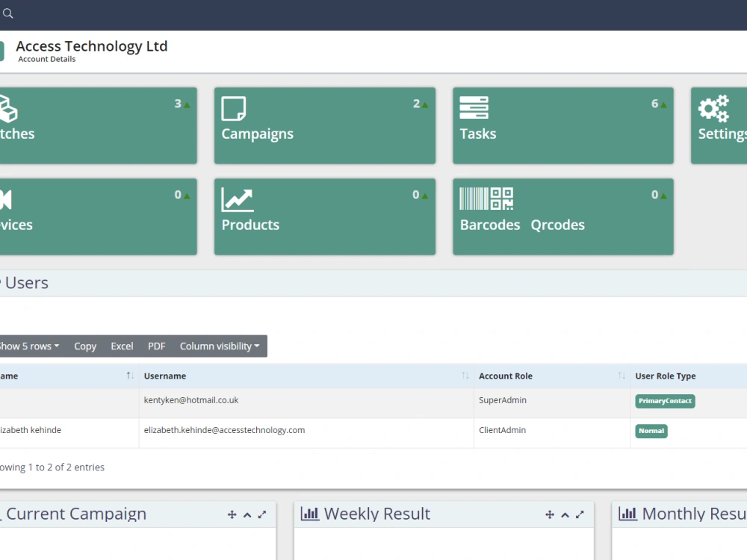Click the Barcodes count 0 indicator
The height and width of the screenshot is (560, 747).
tap(659, 195)
